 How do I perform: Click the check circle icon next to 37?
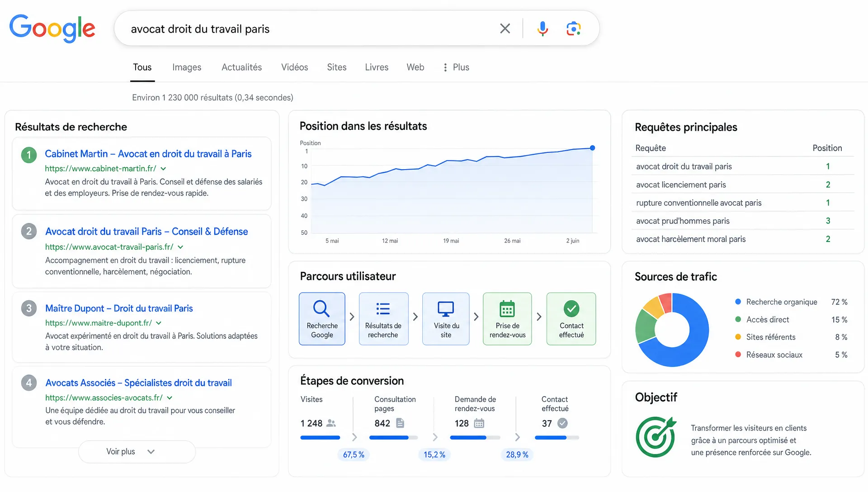(x=562, y=423)
